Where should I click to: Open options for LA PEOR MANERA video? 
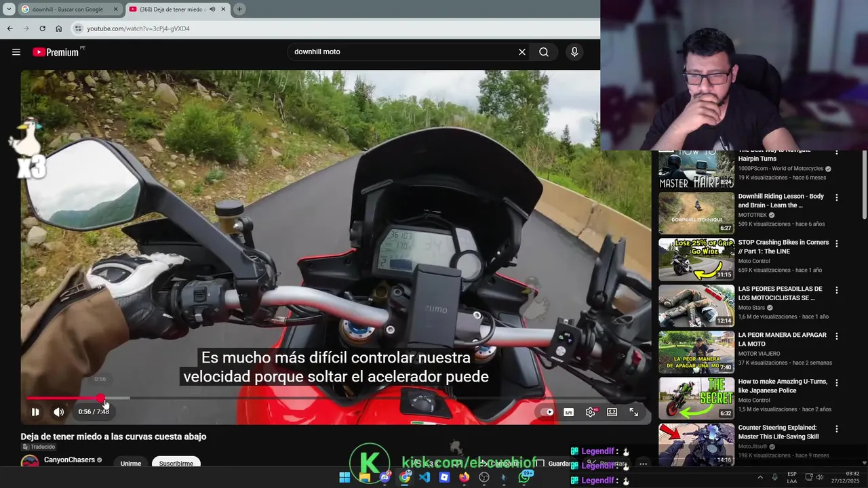click(x=837, y=336)
